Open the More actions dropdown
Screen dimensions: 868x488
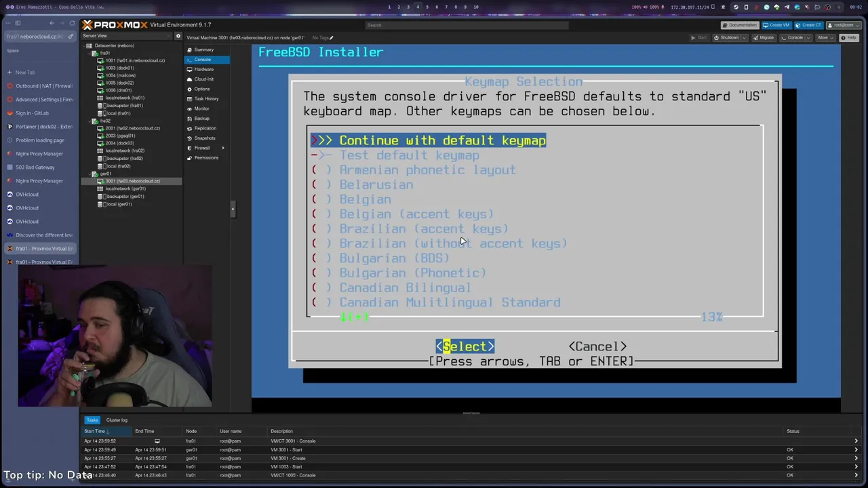point(825,38)
